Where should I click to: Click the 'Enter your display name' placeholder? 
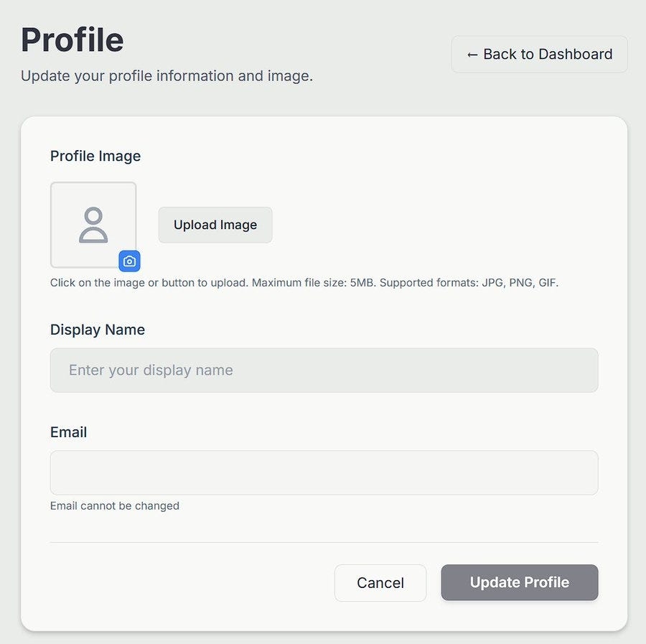pyautogui.click(x=151, y=370)
